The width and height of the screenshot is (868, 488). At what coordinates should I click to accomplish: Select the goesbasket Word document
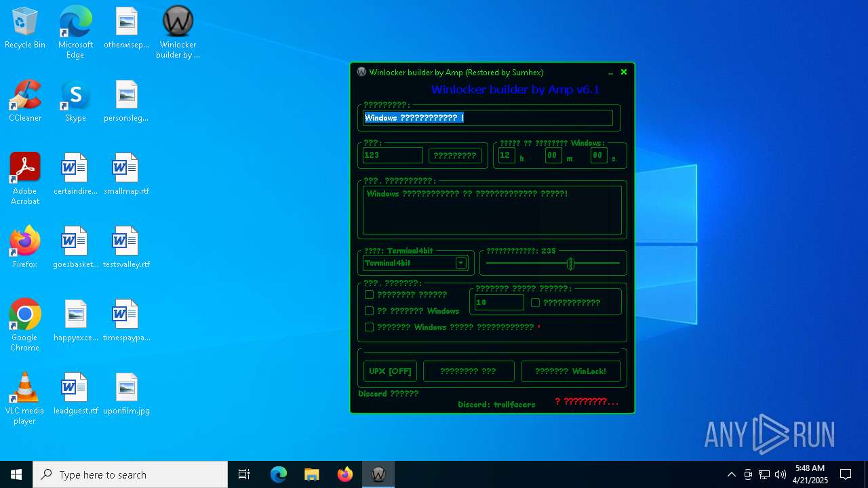pyautogui.click(x=75, y=248)
